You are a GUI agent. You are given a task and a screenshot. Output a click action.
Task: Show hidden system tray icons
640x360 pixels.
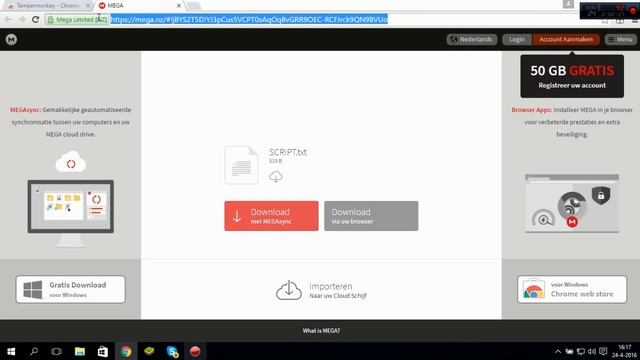point(558,351)
